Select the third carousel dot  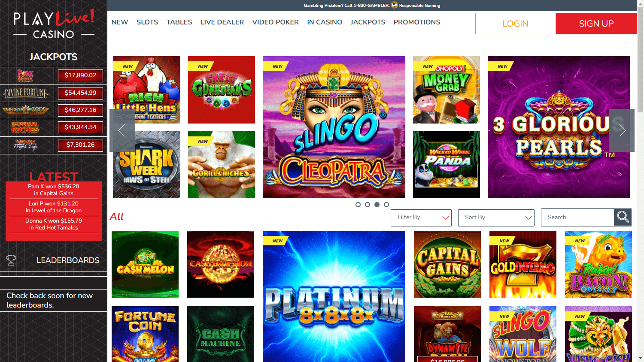pyautogui.click(x=377, y=205)
